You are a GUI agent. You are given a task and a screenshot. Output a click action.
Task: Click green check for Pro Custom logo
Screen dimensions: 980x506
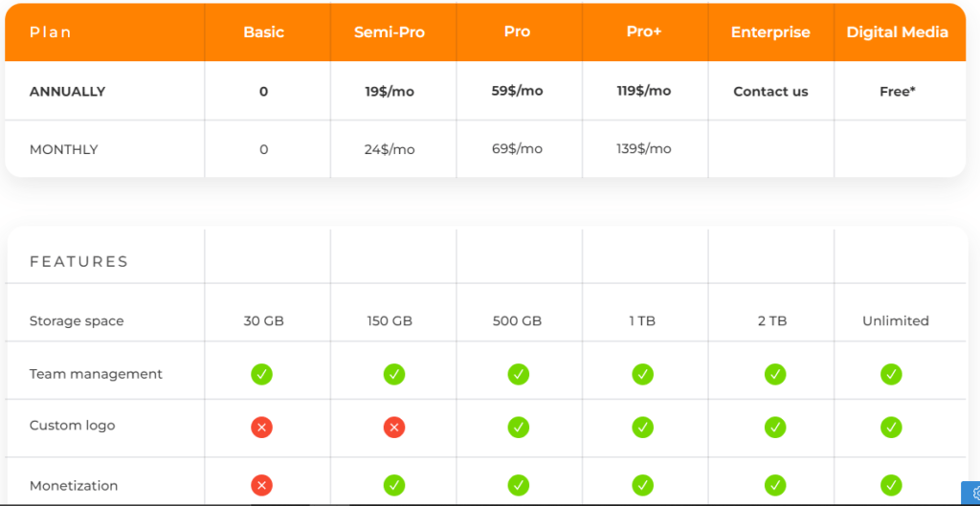pyautogui.click(x=518, y=428)
